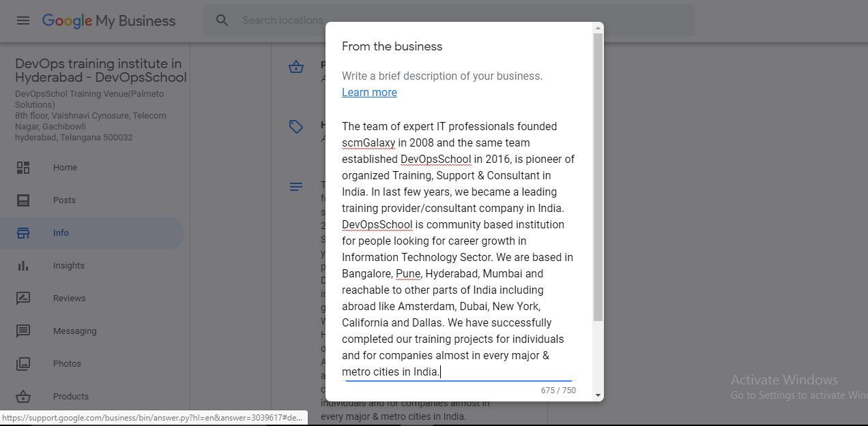868x426 pixels.
Task: Click the Posts icon in sidebar
Action: click(x=23, y=200)
